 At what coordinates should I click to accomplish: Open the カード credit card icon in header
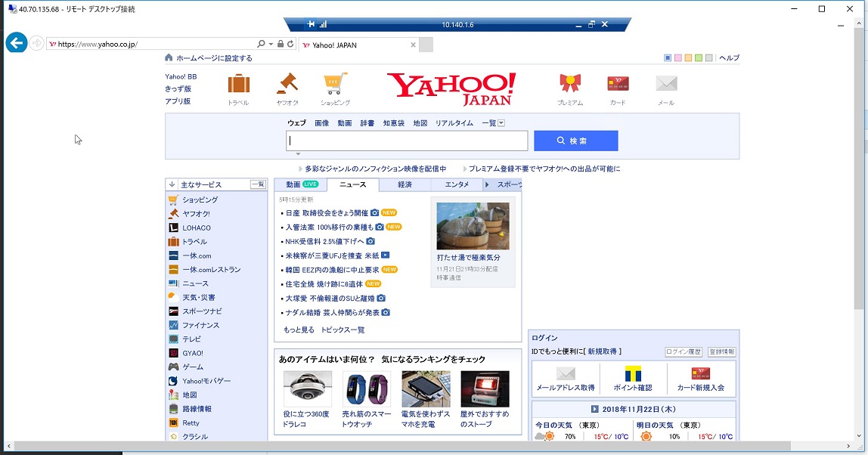click(x=618, y=84)
